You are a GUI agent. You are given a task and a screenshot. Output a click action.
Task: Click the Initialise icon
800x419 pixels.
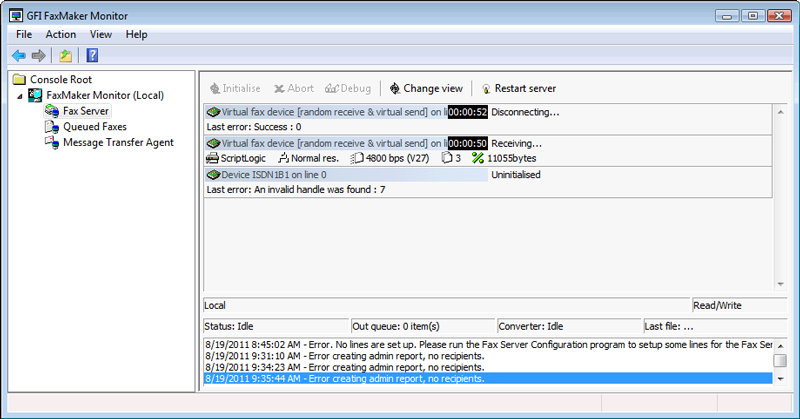tap(215, 88)
